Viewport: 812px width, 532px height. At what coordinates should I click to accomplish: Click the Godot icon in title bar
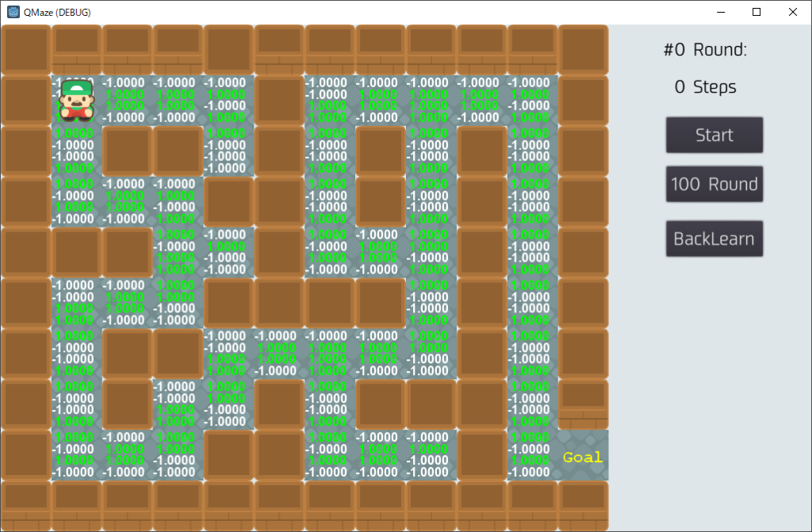[13, 12]
